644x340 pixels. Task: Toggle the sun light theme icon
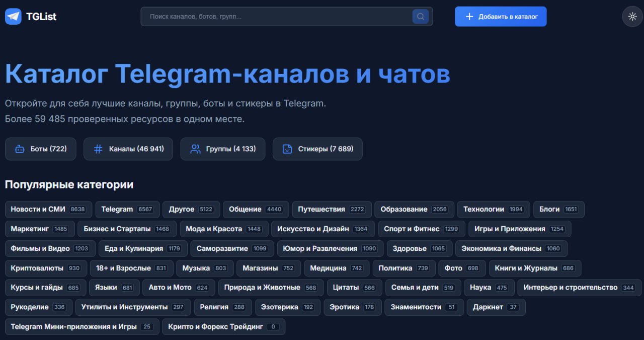tap(632, 17)
